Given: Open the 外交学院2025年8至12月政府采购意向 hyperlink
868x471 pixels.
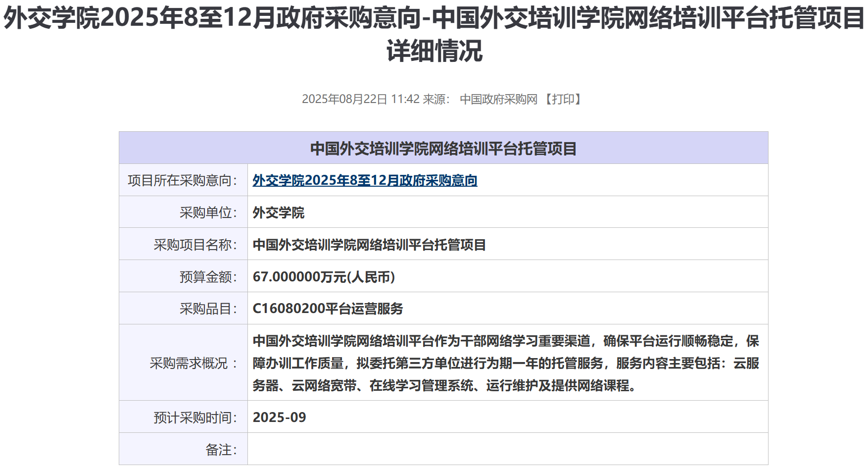Looking at the screenshot, I should tap(365, 181).
